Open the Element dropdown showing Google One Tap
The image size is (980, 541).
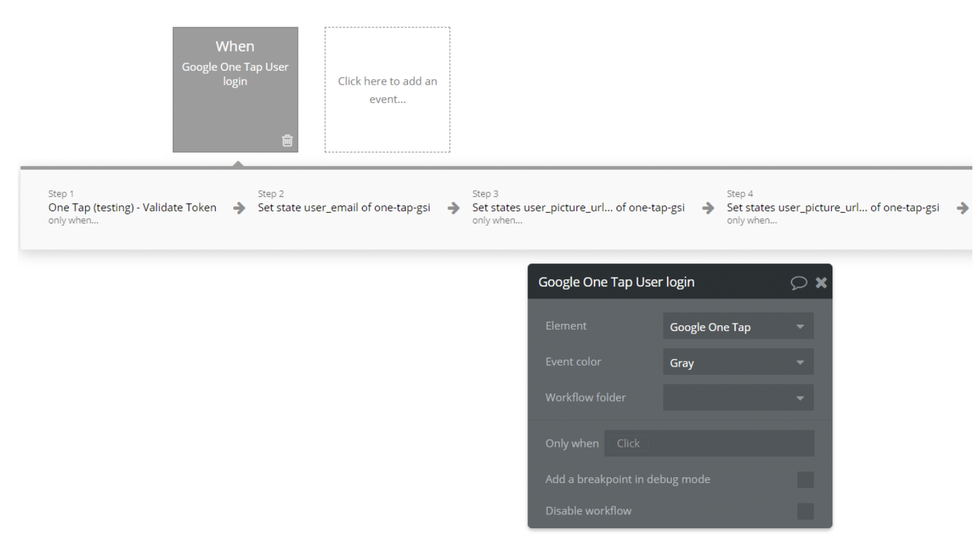click(738, 327)
